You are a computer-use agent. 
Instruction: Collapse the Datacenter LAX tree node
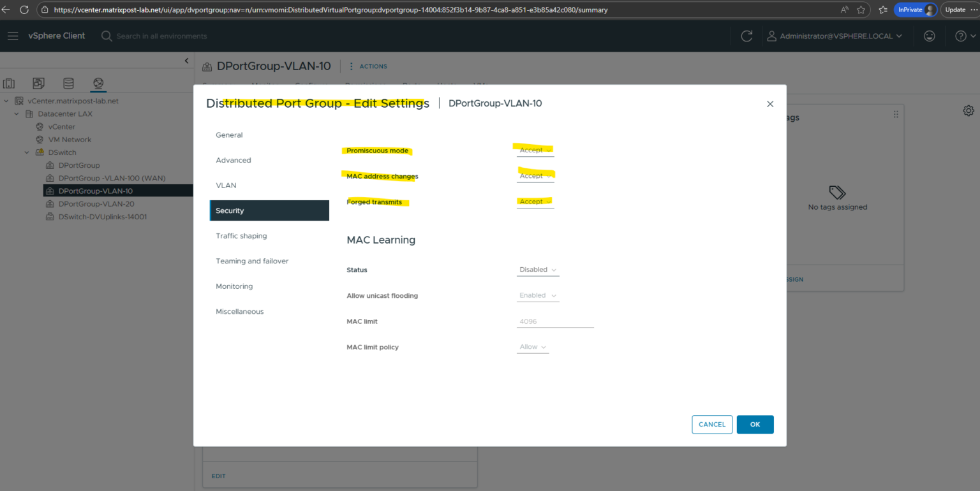click(17, 114)
